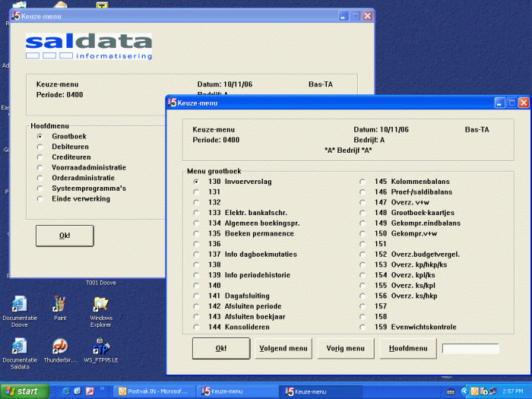Click the front Keuze-menu title bar icon
This screenshot has width=532, height=399.
pyautogui.click(x=173, y=103)
